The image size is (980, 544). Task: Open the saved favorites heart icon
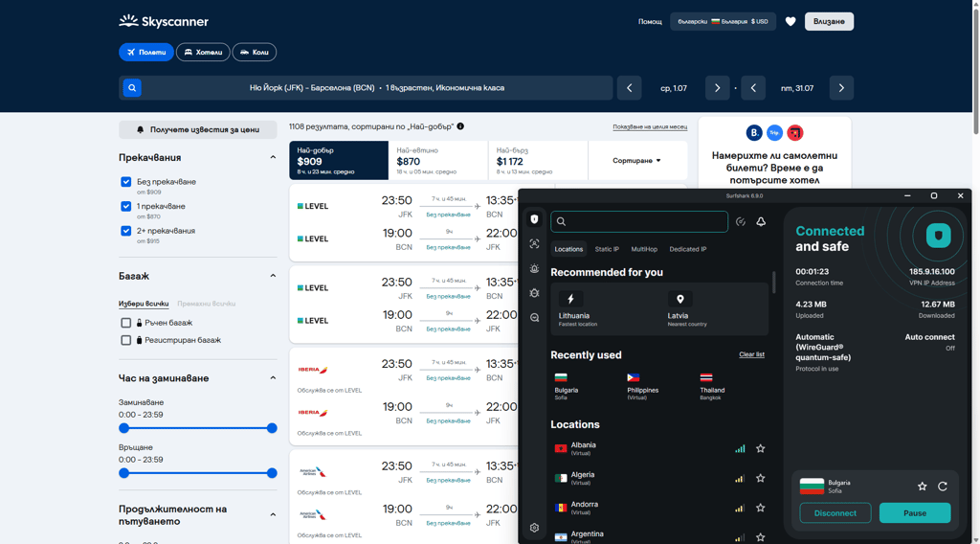791,21
